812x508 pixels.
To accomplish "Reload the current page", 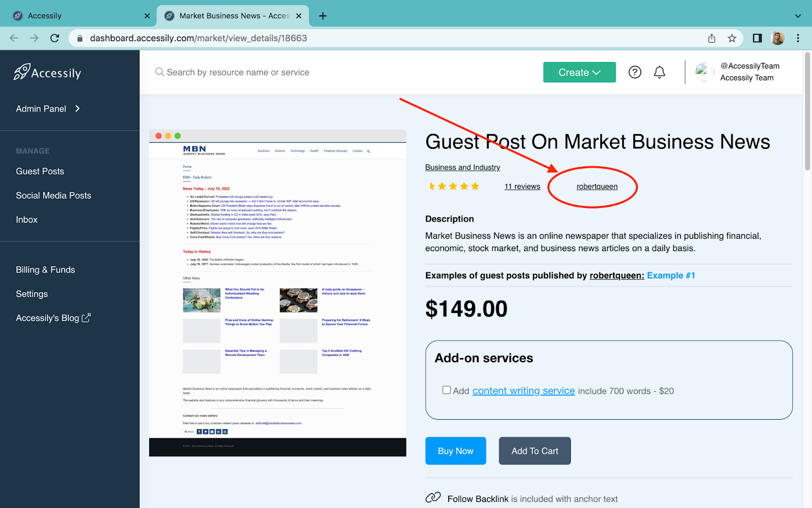I will [x=55, y=38].
